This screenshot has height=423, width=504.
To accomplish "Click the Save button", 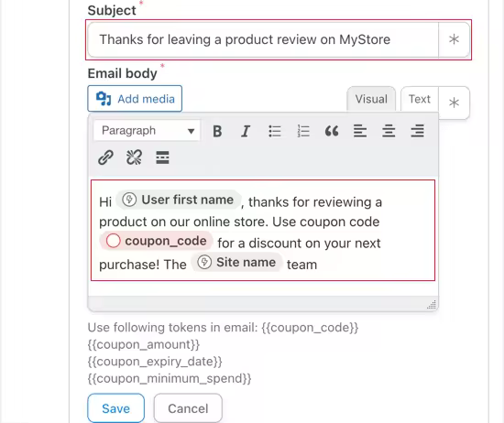I will point(116,408).
